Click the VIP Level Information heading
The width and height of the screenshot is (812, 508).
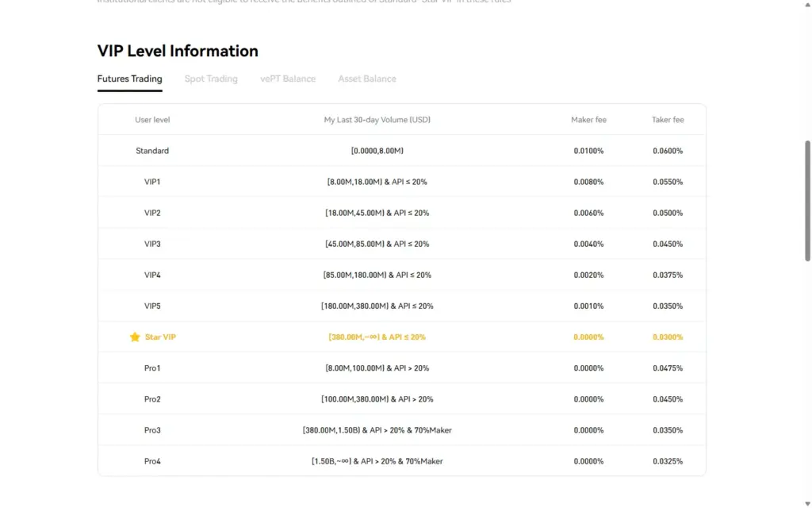coord(178,51)
